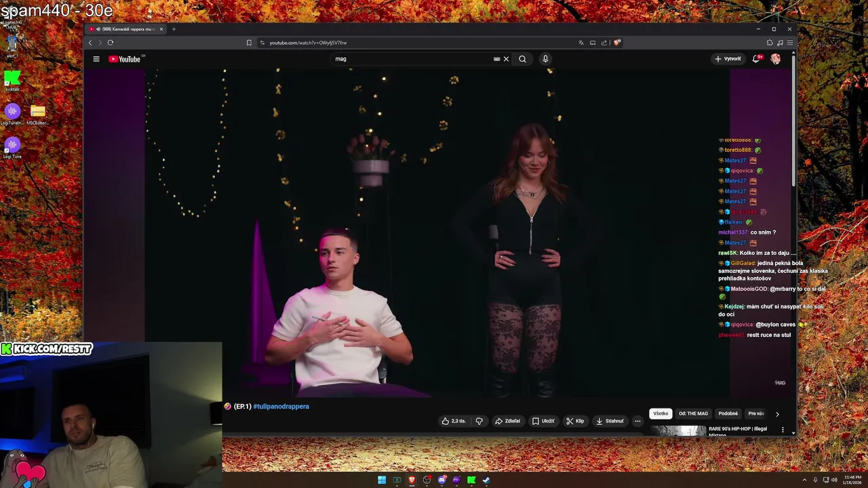This screenshot has width=868, height=488.
Task: Open the MSCEditor folder on the desktop
Action: [37, 114]
